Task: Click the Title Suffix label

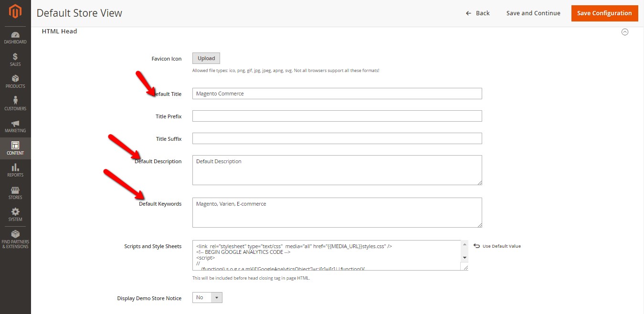Action: pos(169,139)
